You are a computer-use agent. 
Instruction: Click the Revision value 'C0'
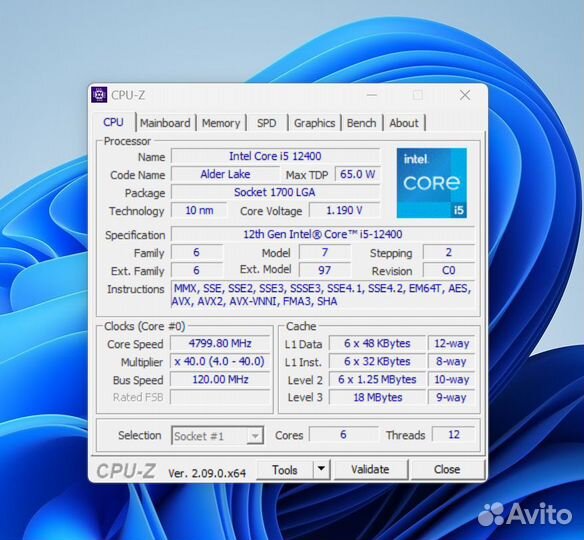(x=449, y=270)
